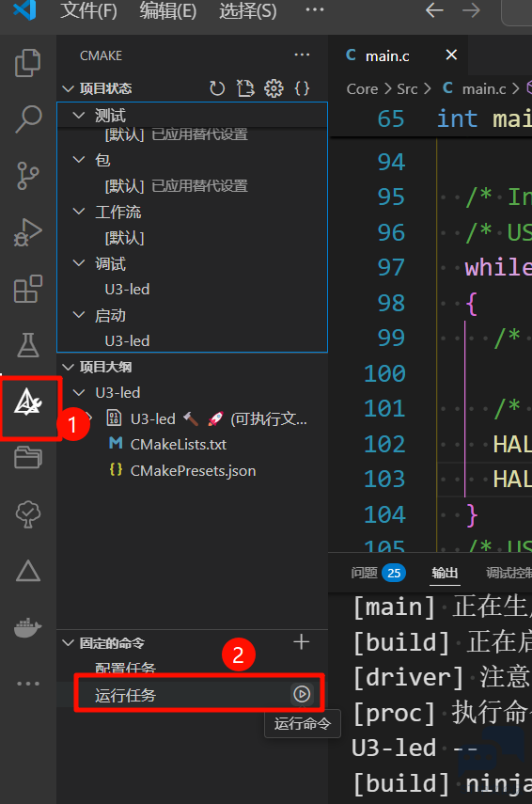Open Source Control view

click(x=27, y=175)
